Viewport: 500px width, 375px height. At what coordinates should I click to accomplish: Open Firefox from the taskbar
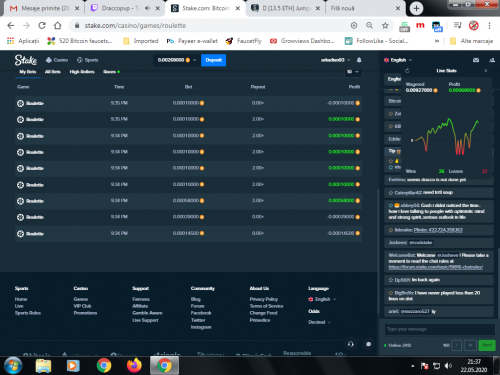click(x=134, y=366)
